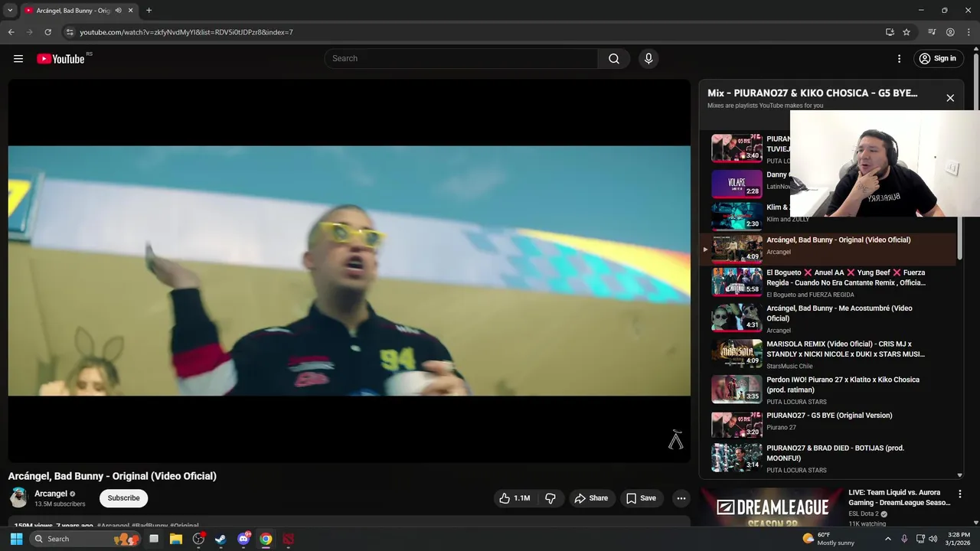Open the Arcangel channel name link
This screenshot has height=551, width=980.
click(x=51, y=494)
